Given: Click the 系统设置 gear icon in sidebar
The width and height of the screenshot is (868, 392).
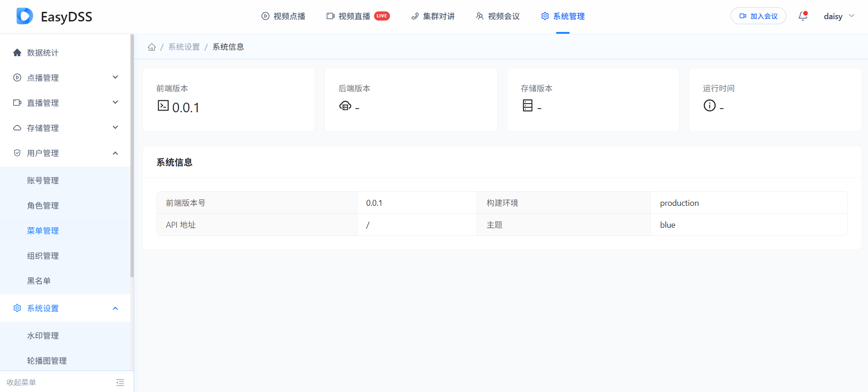Looking at the screenshot, I should pos(17,308).
